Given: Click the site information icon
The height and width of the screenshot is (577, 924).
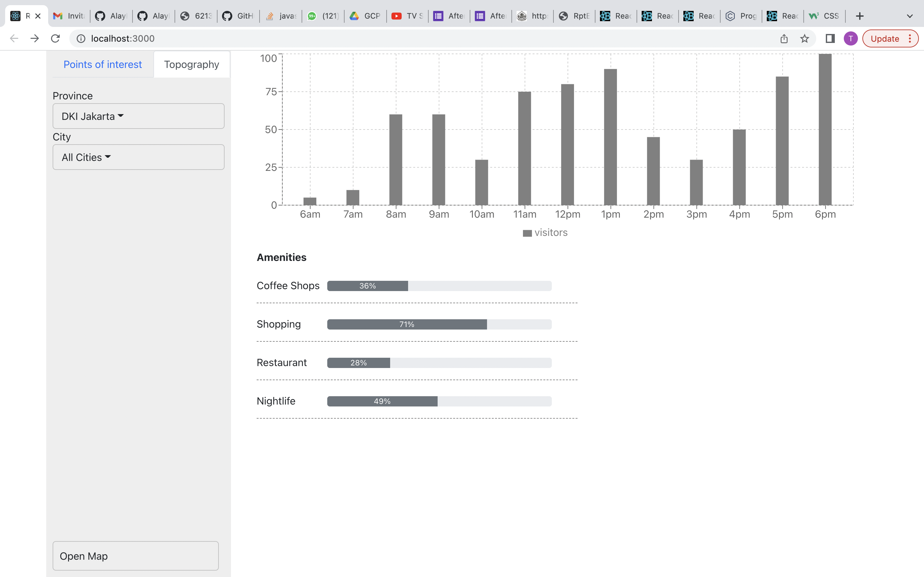Looking at the screenshot, I should (81, 38).
